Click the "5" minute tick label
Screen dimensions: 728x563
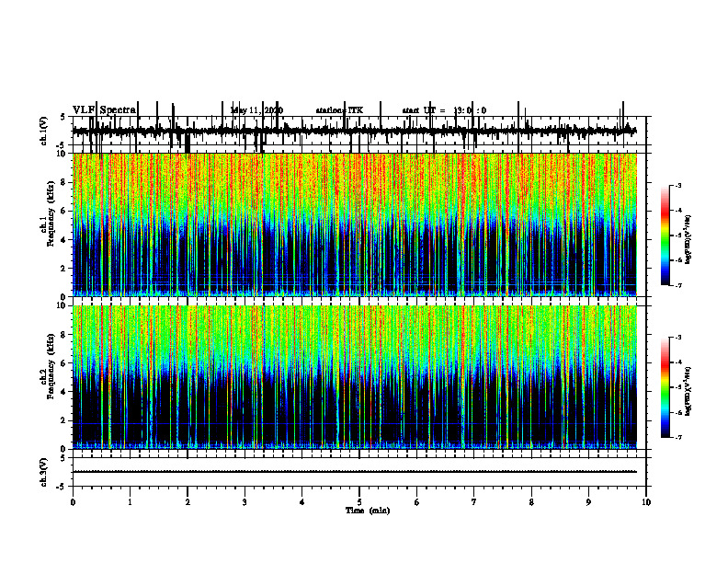[359, 502]
